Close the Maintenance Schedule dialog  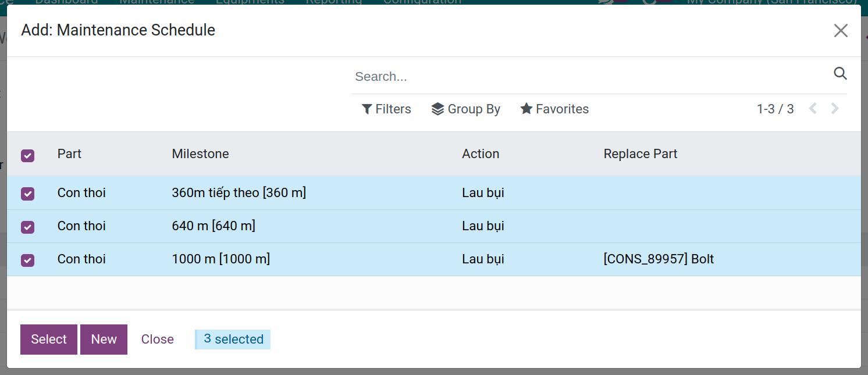point(841,31)
